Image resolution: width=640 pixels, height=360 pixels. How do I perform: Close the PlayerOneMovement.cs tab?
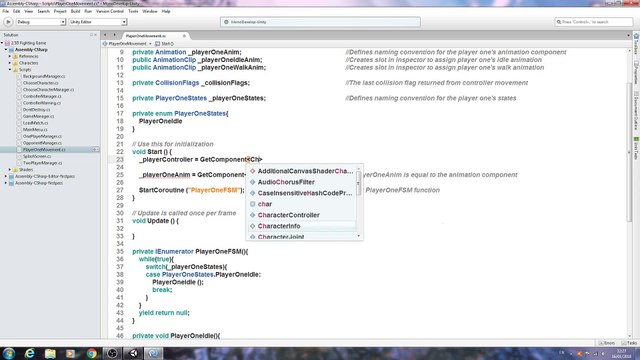(x=184, y=36)
